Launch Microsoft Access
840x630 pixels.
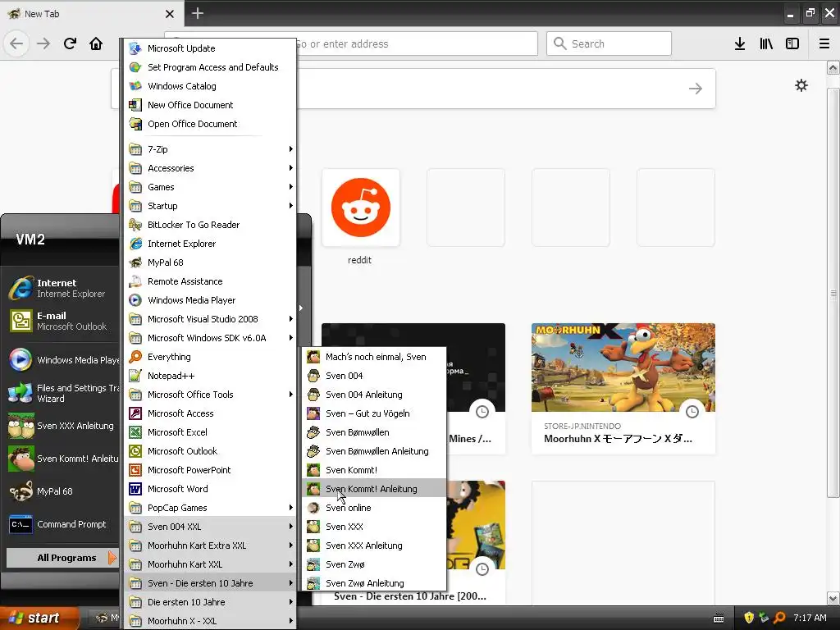[x=210, y=413]
